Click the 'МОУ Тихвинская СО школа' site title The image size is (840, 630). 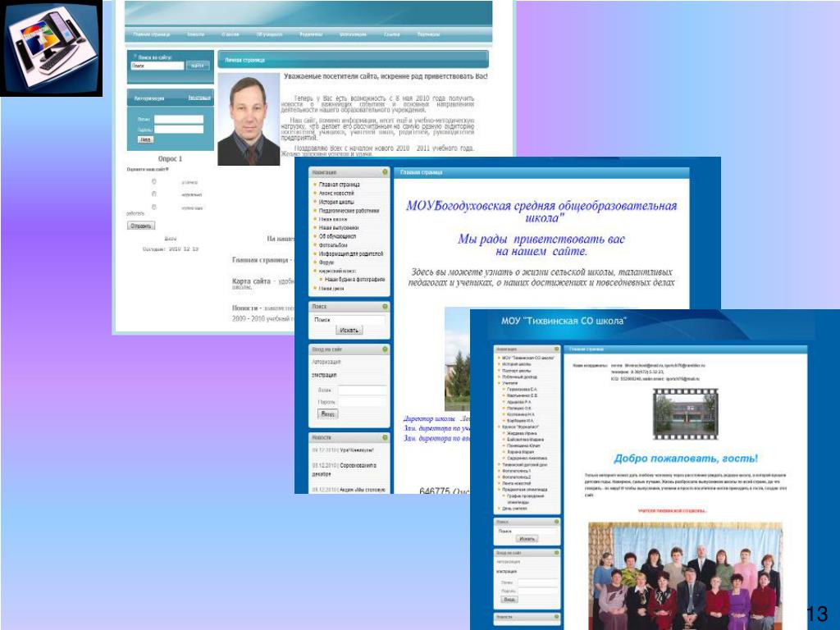click(564, 321)
